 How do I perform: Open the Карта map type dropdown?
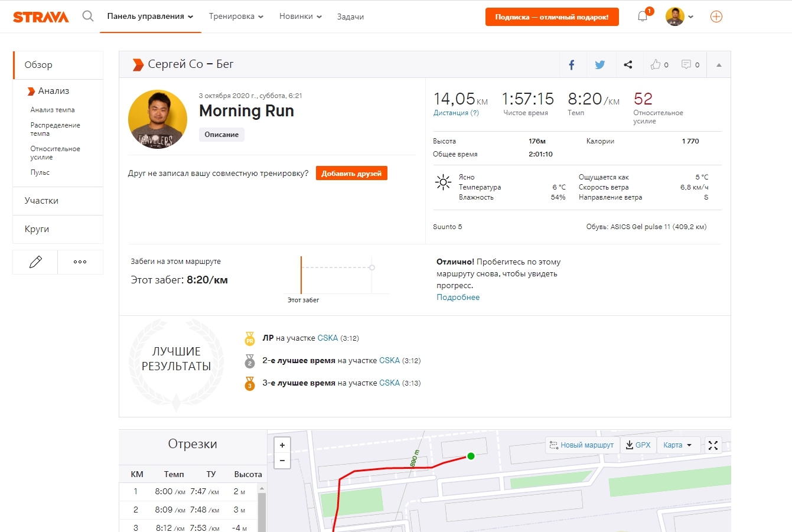point(677,445)
